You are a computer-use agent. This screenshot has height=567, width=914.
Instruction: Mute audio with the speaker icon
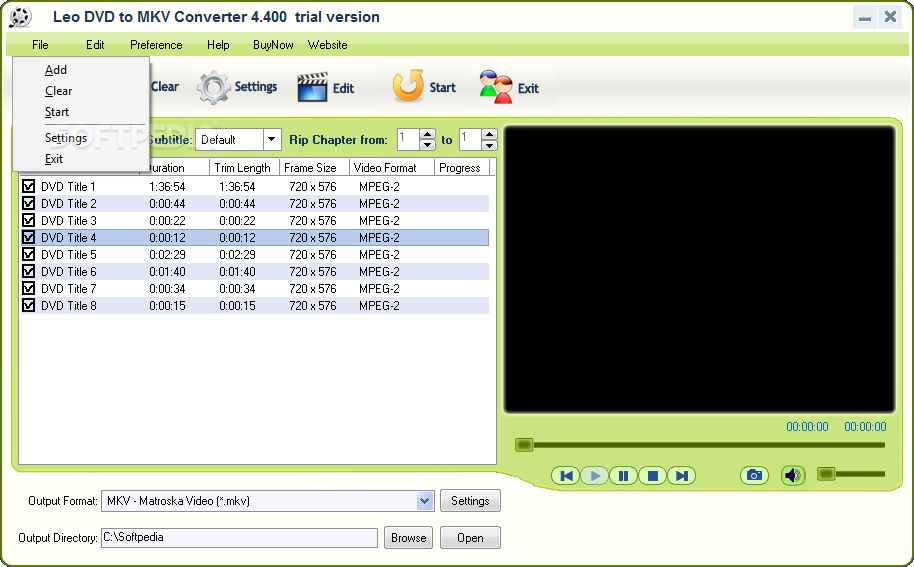793,476
